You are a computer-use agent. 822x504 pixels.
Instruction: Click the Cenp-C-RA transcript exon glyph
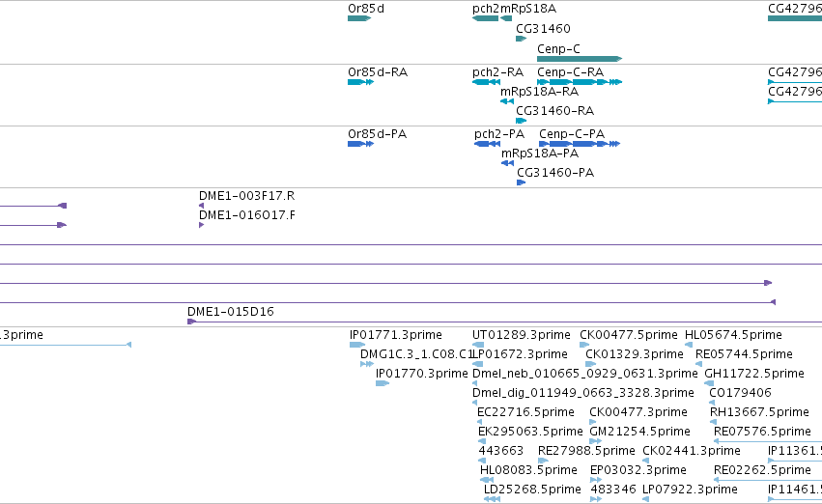coord(580,82)
